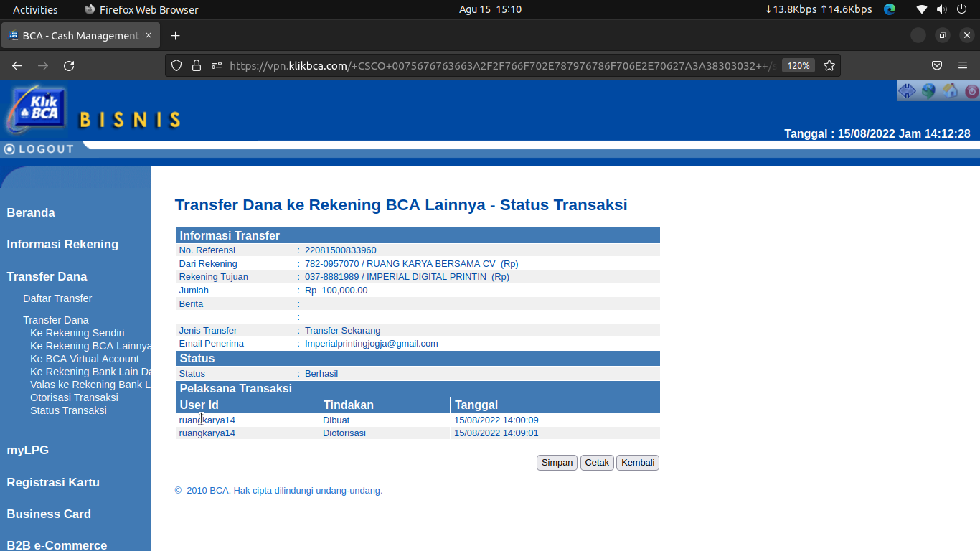Click the blue double-arrow move toolbar icon
Image resolution: width=980 pixels, height=551 pixels.
click(x=908, y=91)
